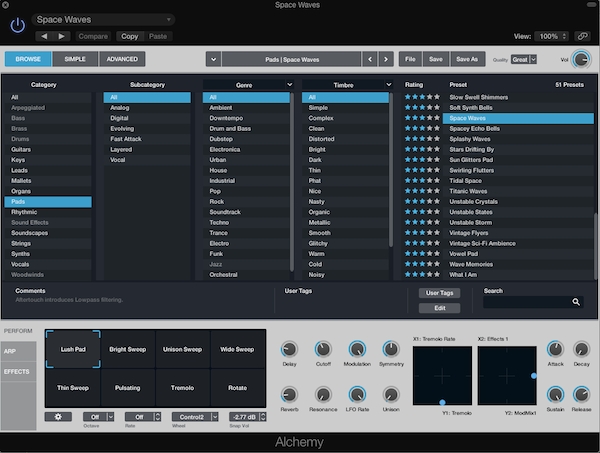The width and height of the screenshot is (600, 453).
Task: Open the ARP section tab
Action: point(18,351)
